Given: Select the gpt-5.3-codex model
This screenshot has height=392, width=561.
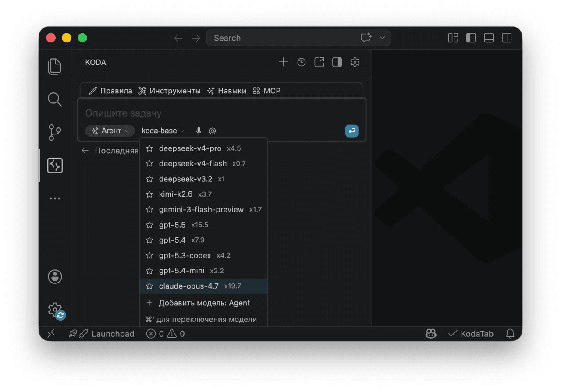Looking at the screenshot, I should (203, 255).
